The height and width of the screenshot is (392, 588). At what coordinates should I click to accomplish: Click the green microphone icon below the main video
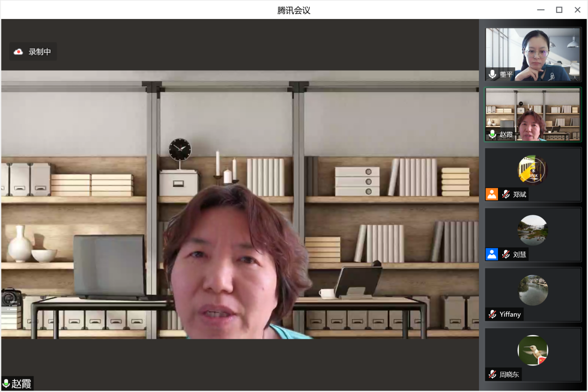(x=6, y=384)
